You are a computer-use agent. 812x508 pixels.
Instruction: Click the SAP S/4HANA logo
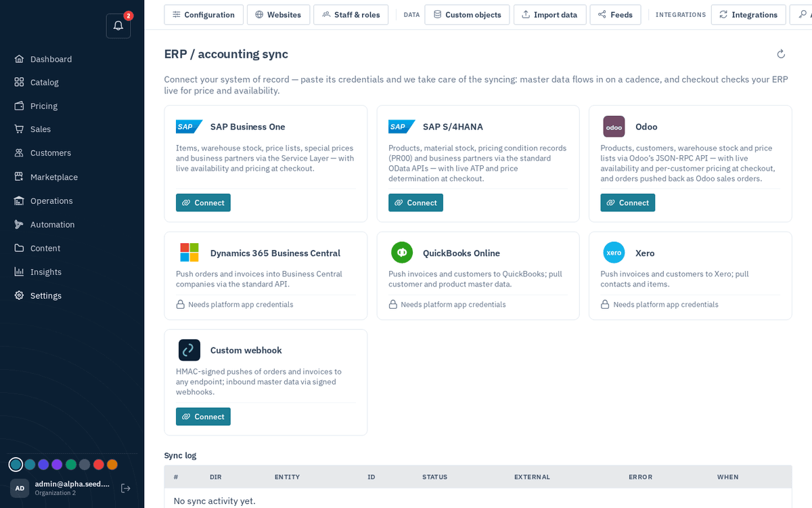tap(401, 127)
